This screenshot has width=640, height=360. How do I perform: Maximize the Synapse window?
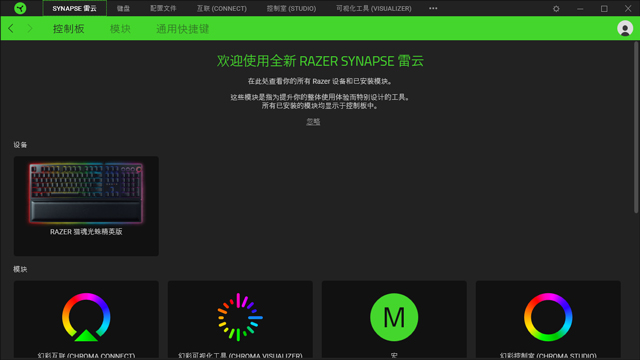pos(604,9)
